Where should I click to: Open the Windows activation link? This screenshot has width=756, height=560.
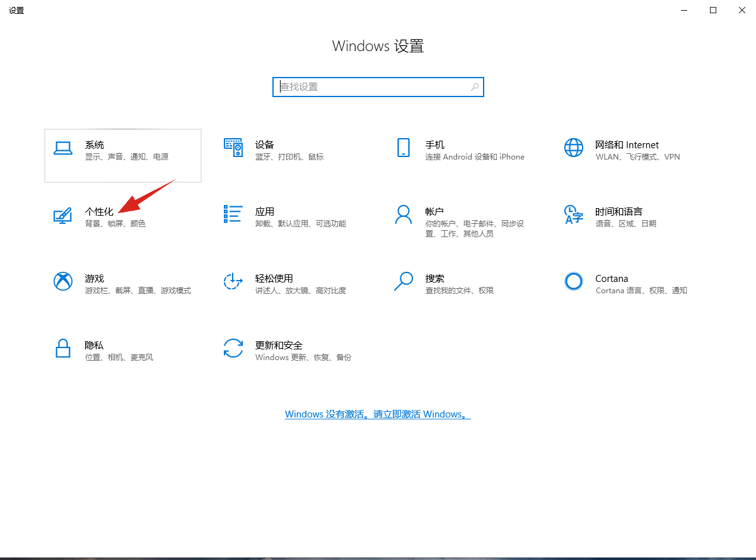click(378, 414)
